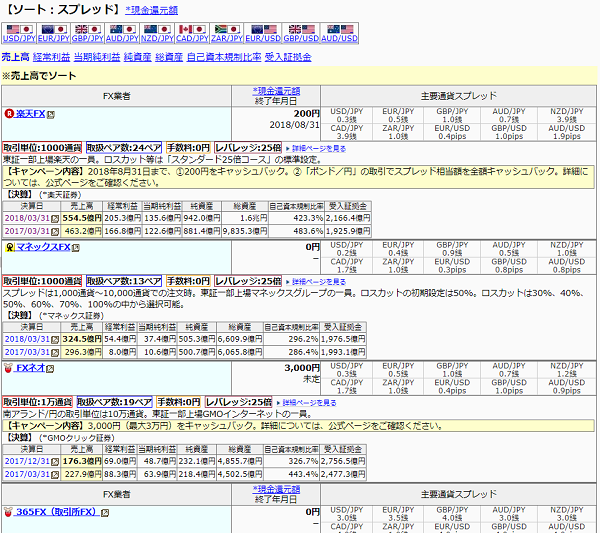Click 176.3億円 sales value for GMOクリック証券
This screenshot has width=600, height=533.
tap(82, 461)
